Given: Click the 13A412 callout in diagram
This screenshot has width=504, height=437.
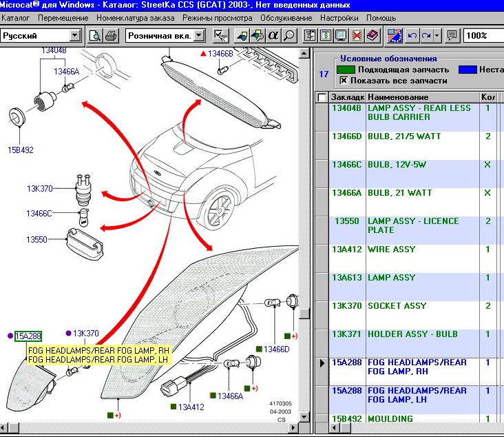Looking at the screenshot, I should click(191, 407).
